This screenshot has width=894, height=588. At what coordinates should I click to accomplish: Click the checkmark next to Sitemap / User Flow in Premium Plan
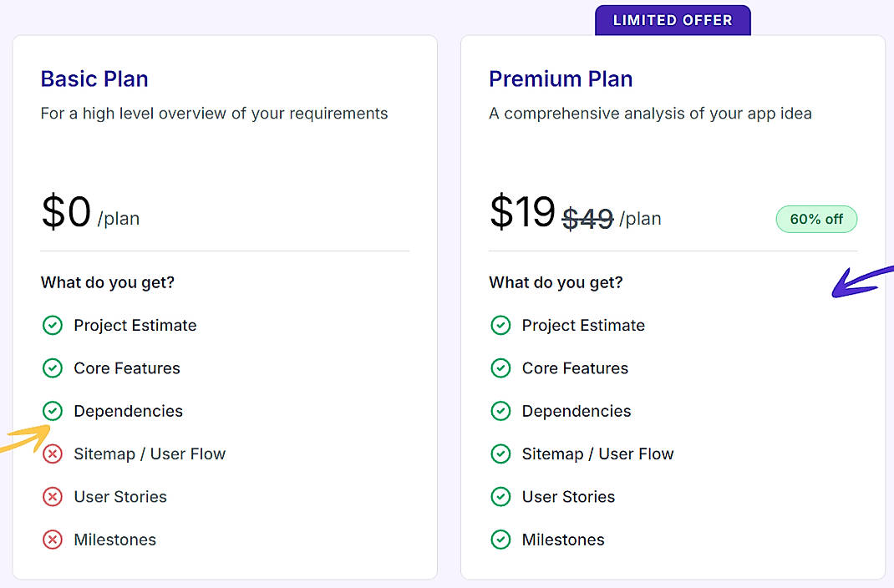coord(500,454)
